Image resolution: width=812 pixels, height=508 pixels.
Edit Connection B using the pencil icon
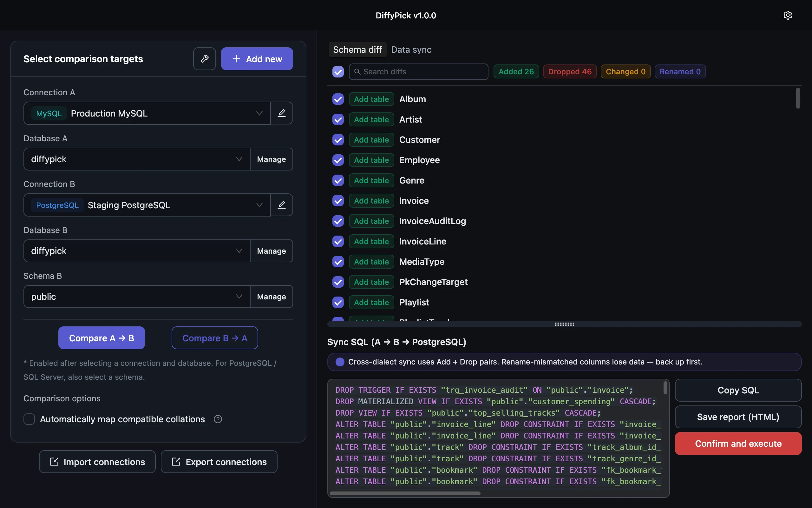(x=282, y=205)
